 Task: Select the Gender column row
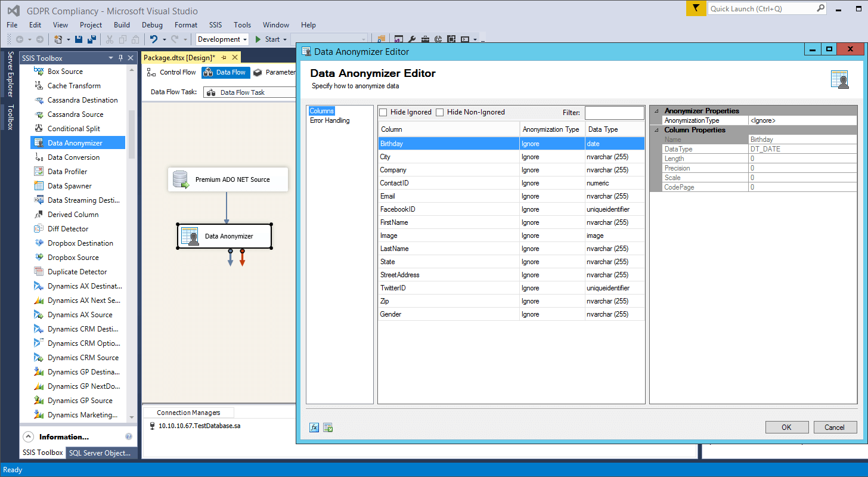[511, 314]
